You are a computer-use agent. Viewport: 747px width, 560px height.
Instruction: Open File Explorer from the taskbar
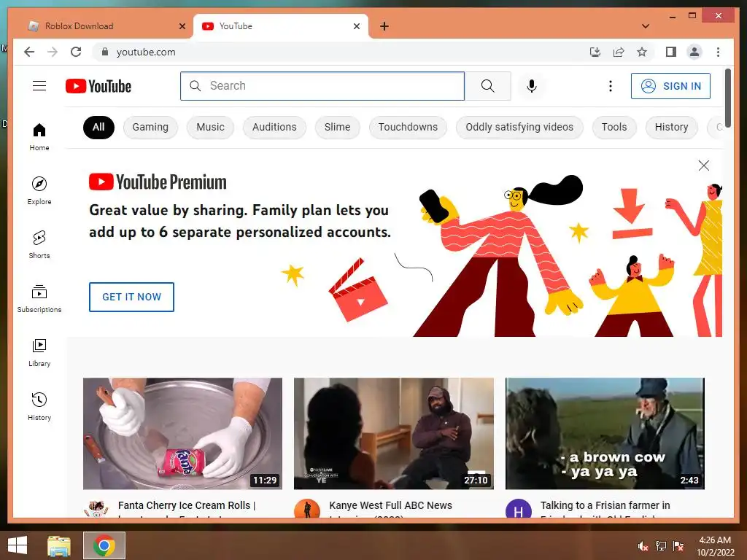[59, 545]
